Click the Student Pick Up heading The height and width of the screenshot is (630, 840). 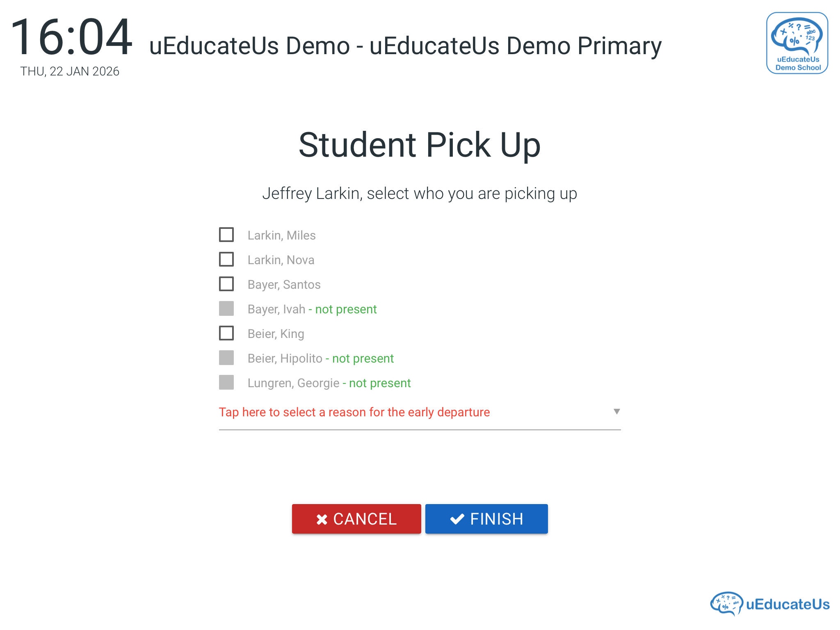coord(420,145)
